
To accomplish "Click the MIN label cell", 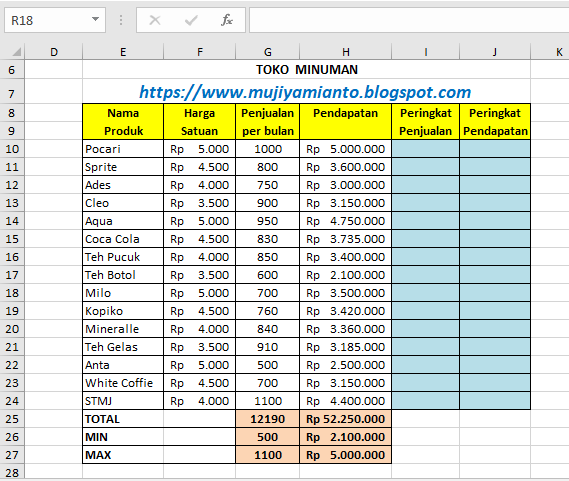I will point(123,437).
